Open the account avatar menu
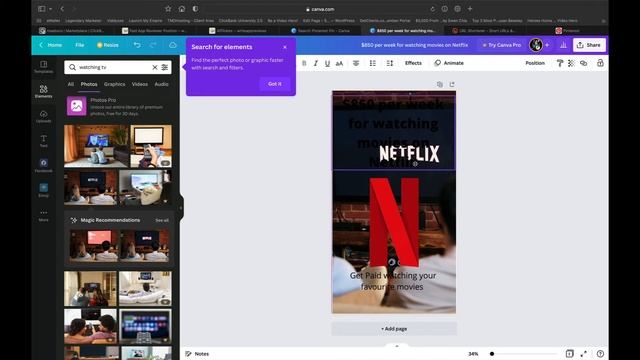 pos(536,45)
